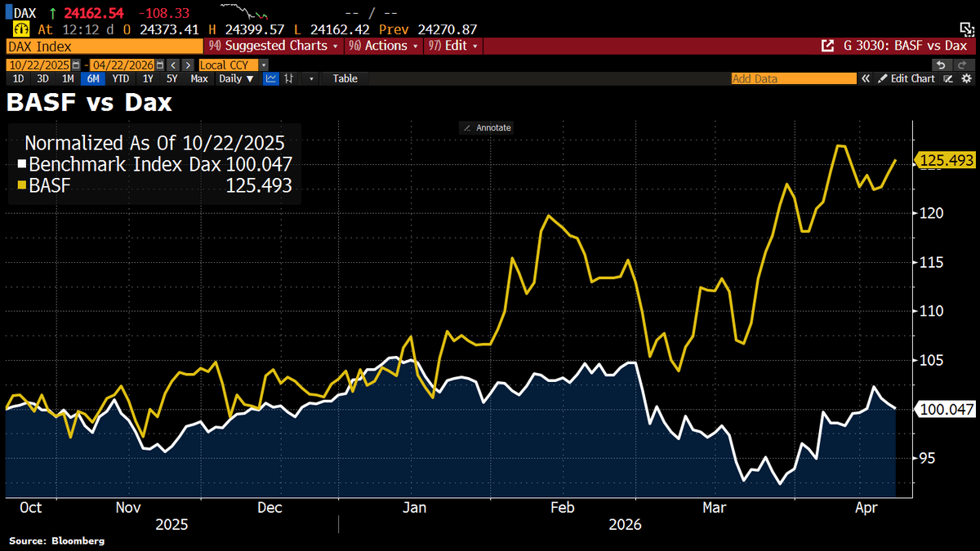This screenshot has width=980, height=551.
Task: Click the undo arrow icon
Action: tap(942, 64)
